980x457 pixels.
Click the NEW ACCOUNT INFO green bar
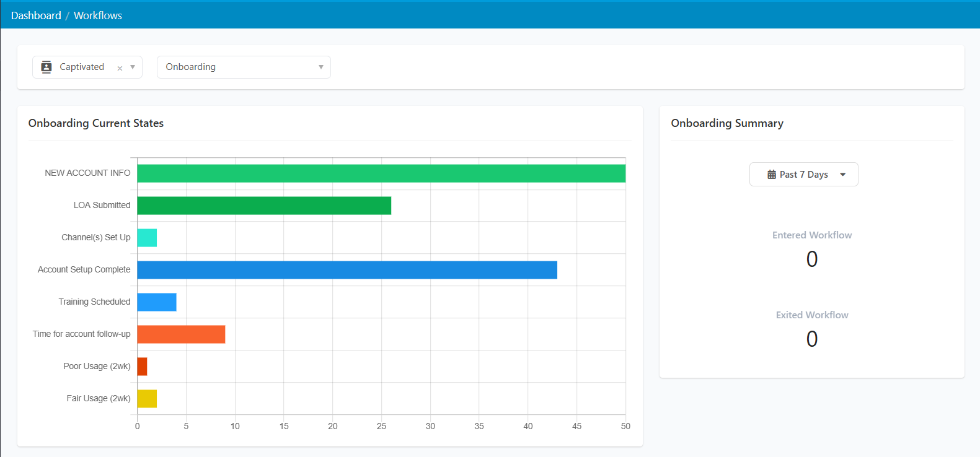(x=381, y=173)
